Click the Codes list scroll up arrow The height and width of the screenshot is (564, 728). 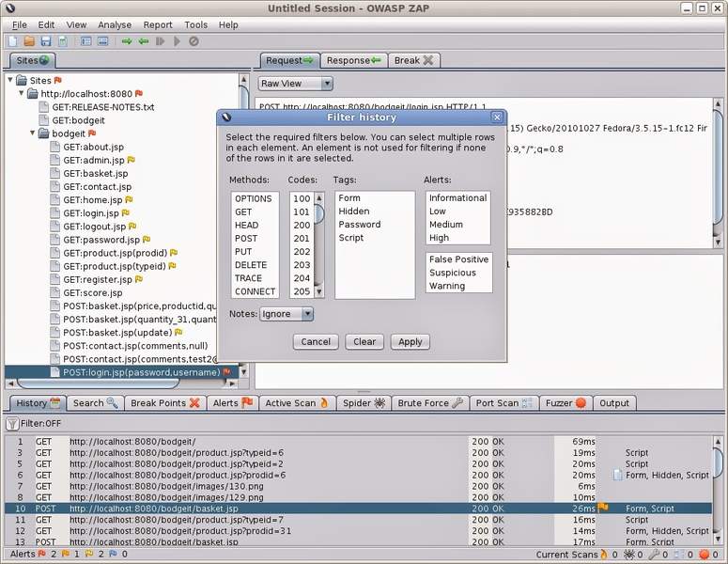coord(319,198)
